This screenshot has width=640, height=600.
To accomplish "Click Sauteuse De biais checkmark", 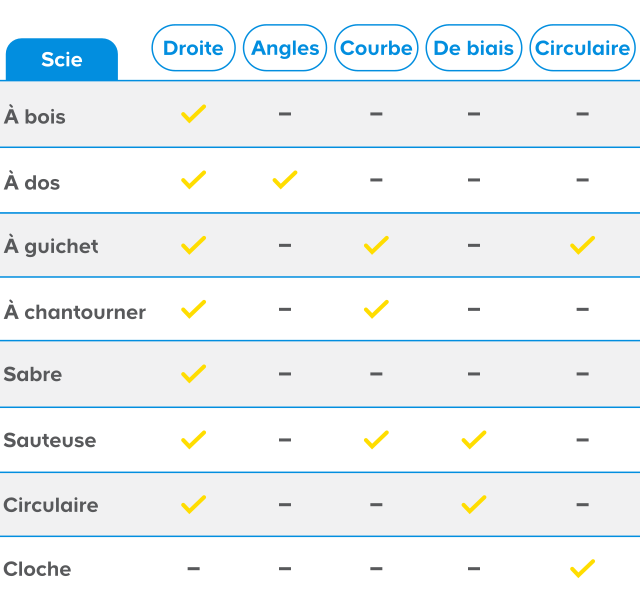I will (x=473, y=440).
